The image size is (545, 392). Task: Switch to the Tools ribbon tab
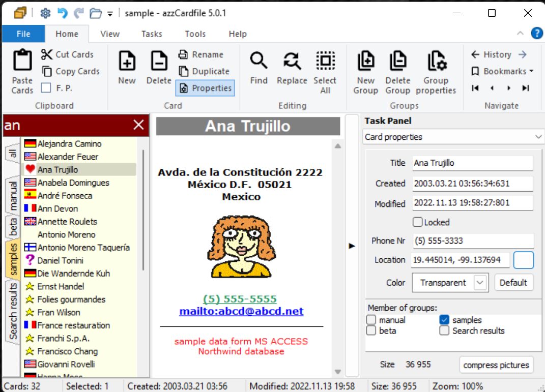pyautogui.click(x=195, y=34)
